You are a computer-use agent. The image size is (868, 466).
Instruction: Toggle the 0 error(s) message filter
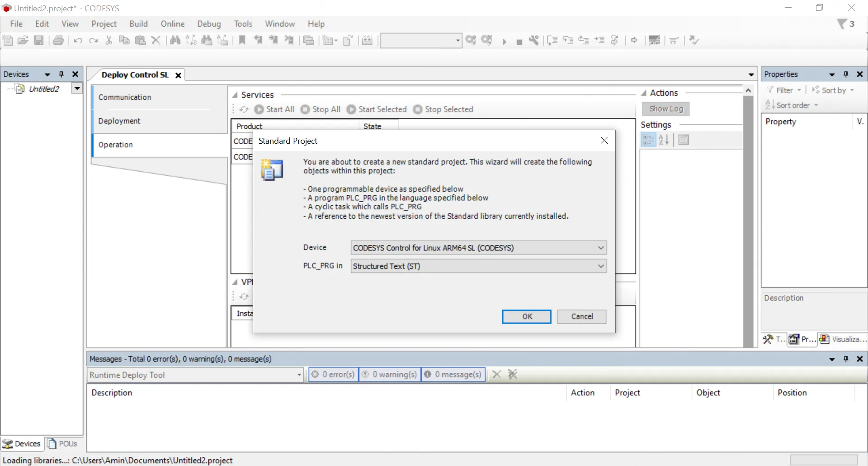(334, 374)
